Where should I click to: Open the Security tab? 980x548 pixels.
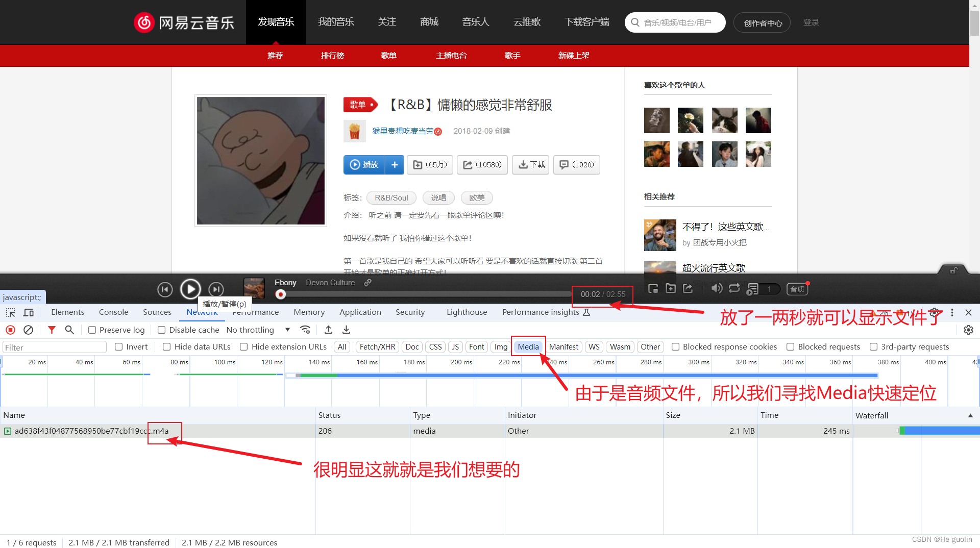[410, 312]
